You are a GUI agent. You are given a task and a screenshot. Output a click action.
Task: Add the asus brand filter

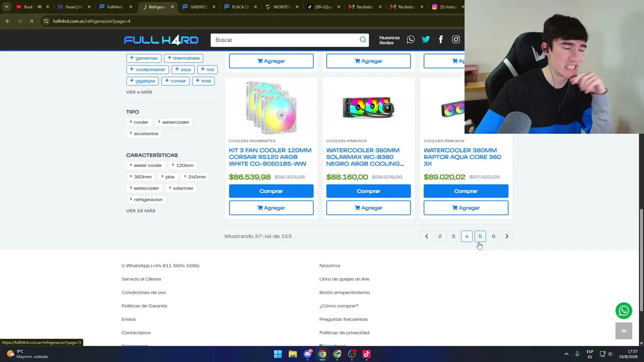[183, 69]
